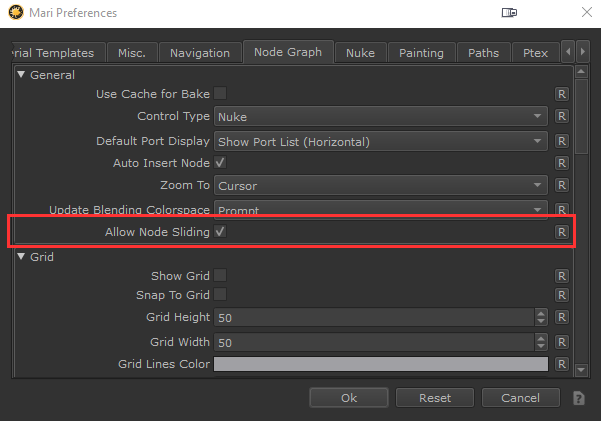The width and height of the screenshot is (601, 421).
Task: Click R reset icon beside Control Type
Action: click(x=562, y=117)
